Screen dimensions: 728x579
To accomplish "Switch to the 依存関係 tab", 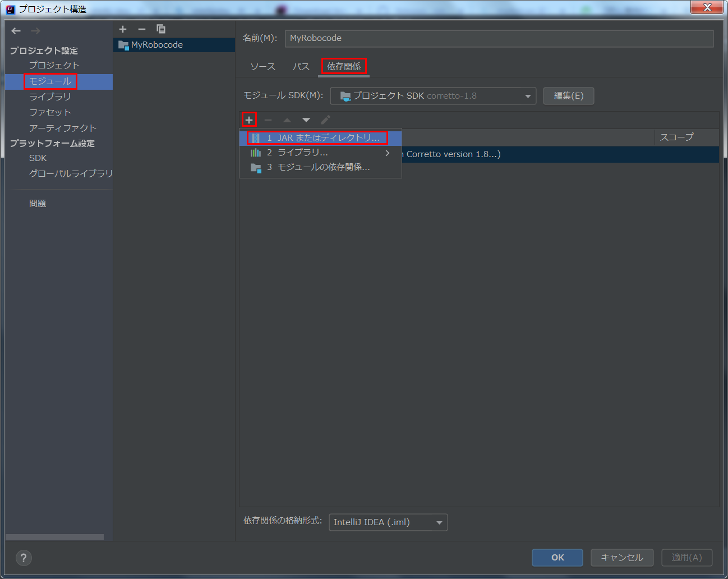I will coord(344,66).
